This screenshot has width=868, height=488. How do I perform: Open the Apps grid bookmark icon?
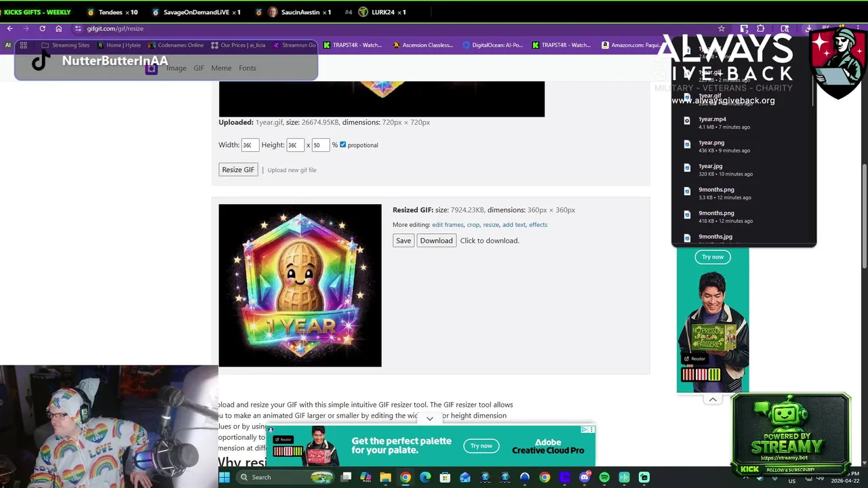tap(23, 45)
